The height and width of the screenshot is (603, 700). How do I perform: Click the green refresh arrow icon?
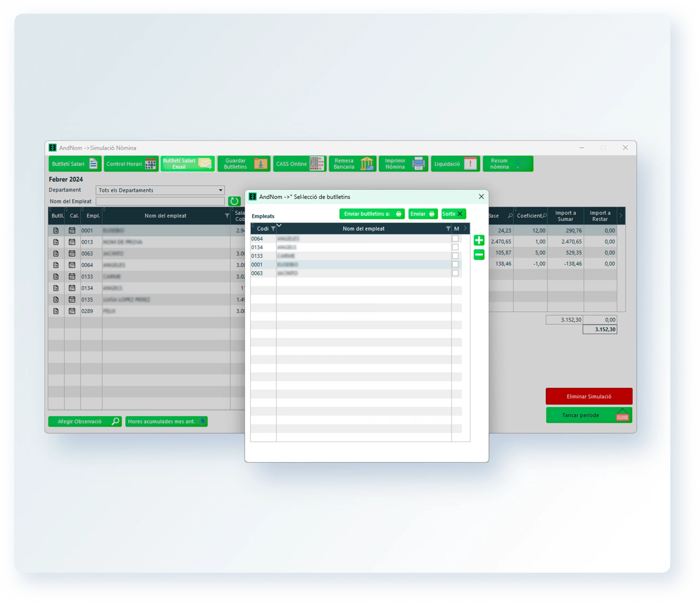coord(234,201)
